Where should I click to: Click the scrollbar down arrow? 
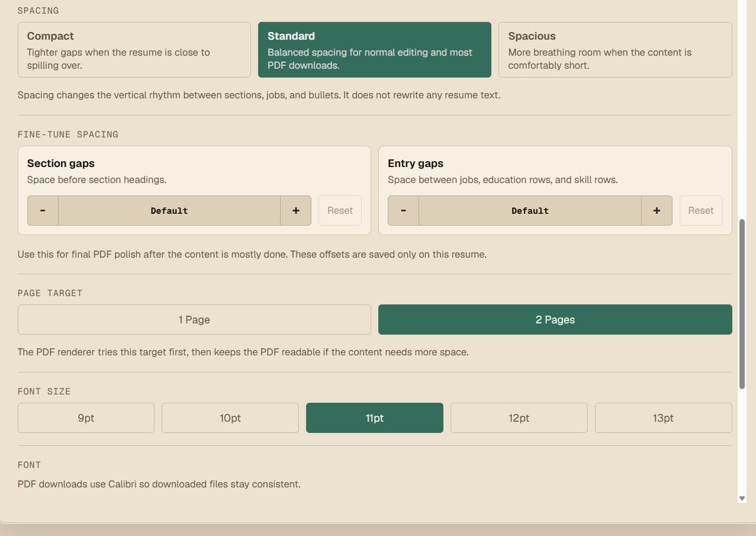point(742,499)
